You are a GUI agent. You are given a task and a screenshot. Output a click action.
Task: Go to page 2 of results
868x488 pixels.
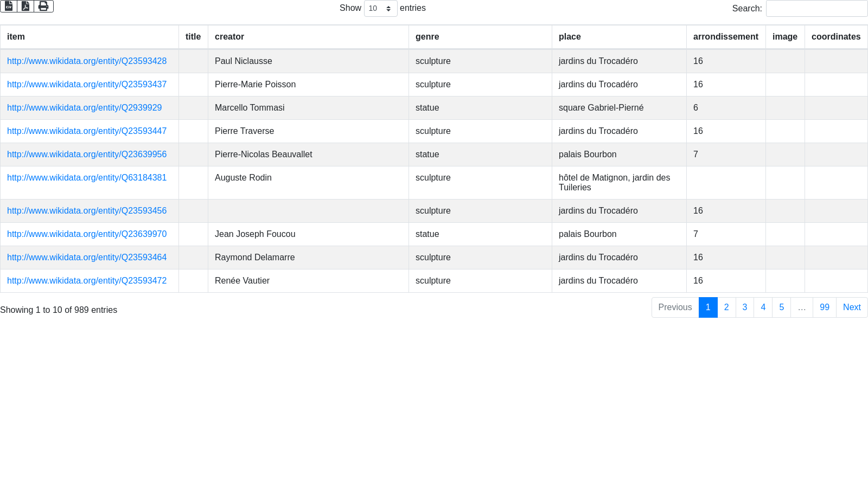(x=726, y=307)
